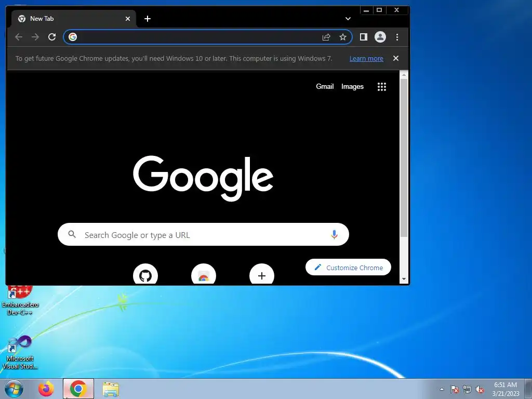Click the Search Google or type a URL box
This screenshot has width=532, height=399.
203,234
